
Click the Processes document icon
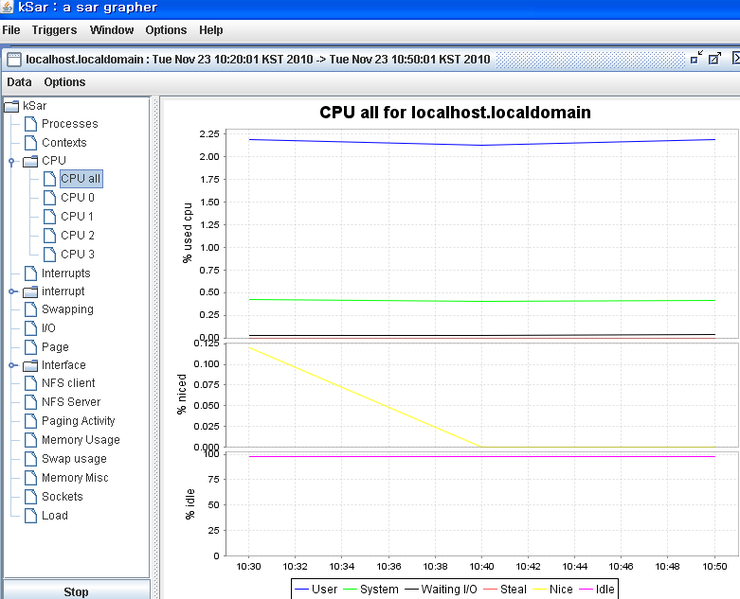pos(31,124)
